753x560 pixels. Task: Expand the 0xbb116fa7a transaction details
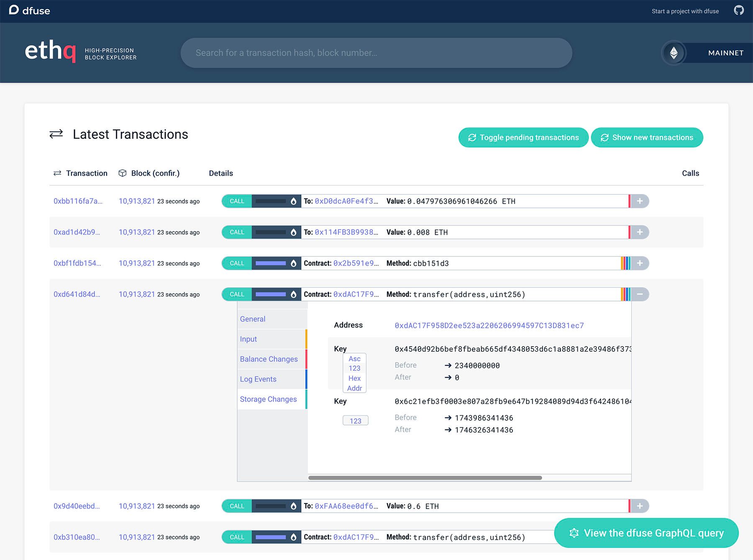(x=640, y=201)
